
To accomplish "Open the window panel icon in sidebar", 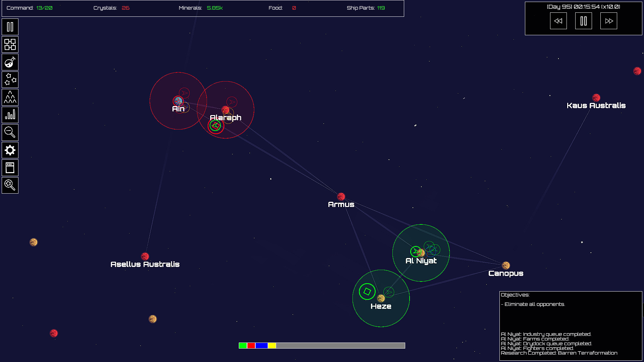I will pos(10,168).
